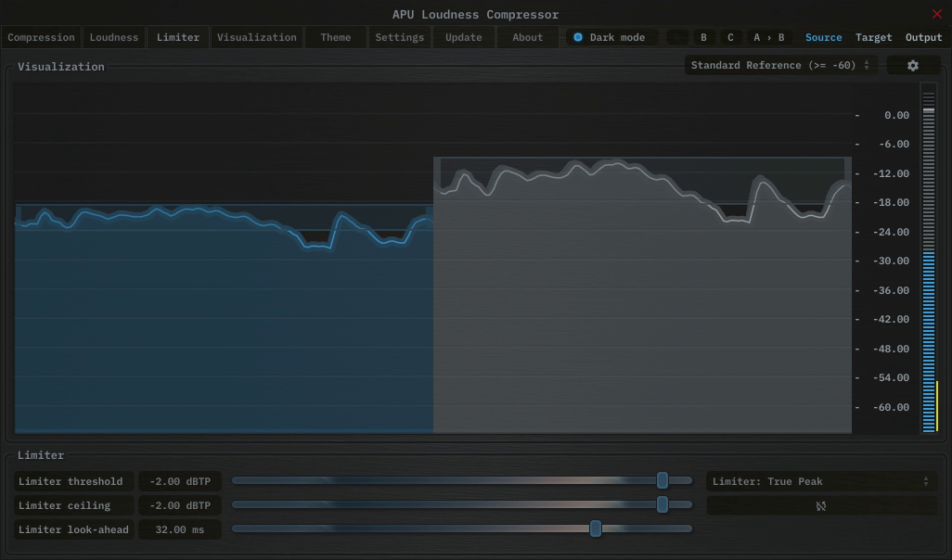The image size is (952, 560).
Task: Click the link bypass icon below Limiter dropdown
Action: pyautogui.click(x=820, y=504)
